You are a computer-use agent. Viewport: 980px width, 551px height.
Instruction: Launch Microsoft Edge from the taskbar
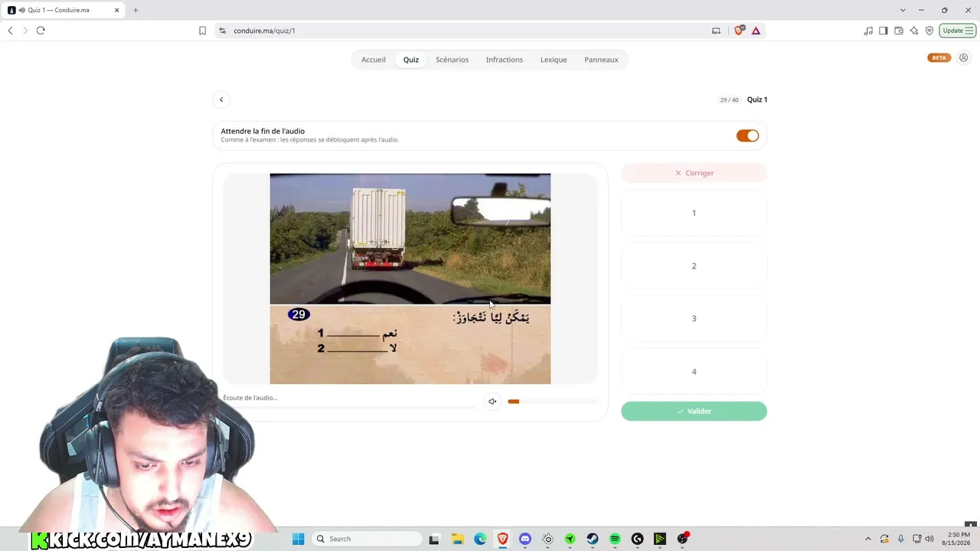[x=480, y=539]
